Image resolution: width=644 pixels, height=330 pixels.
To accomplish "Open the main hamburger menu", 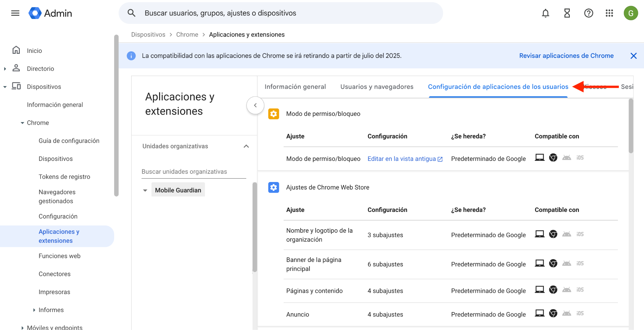I will (x=15, y=13).
